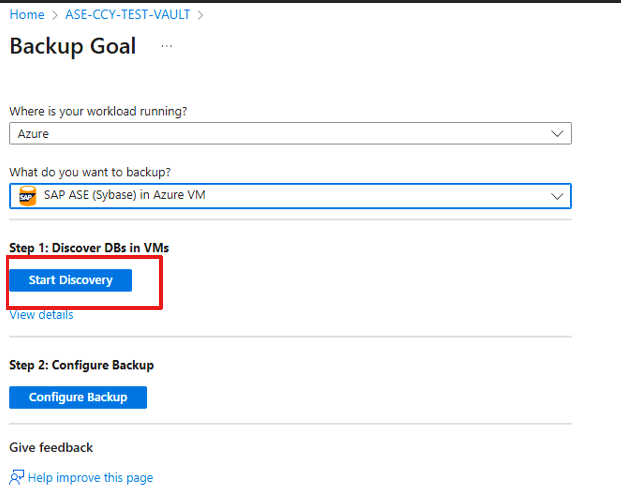The width and height of the screenshot is (621, 503).
Task: Click the Start Discovery button
Action: [x=70, y=280]
